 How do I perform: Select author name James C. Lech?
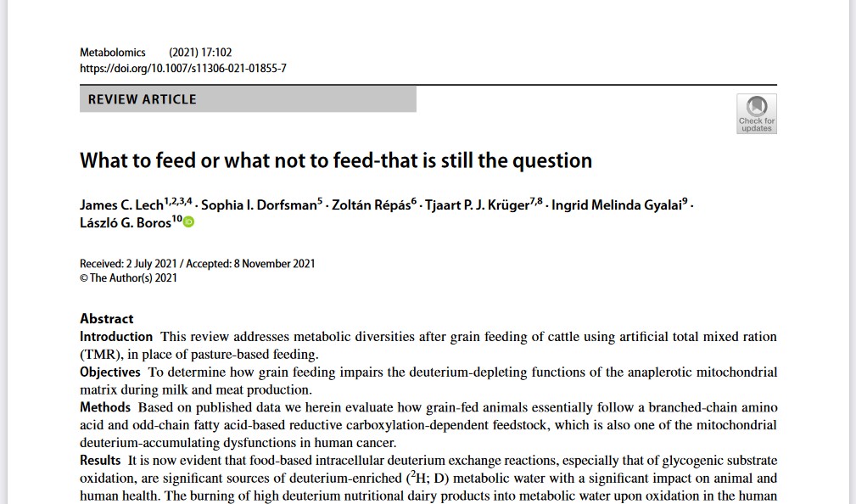click(x=121, y=205)
